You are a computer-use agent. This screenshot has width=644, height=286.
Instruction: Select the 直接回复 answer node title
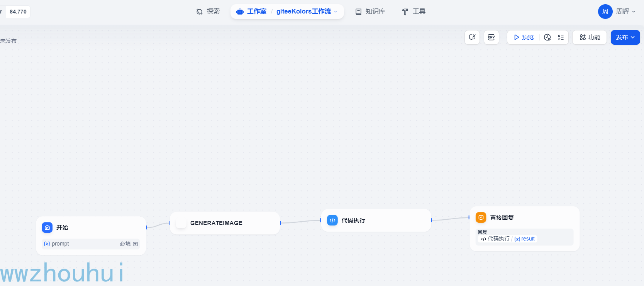(502, 218)
